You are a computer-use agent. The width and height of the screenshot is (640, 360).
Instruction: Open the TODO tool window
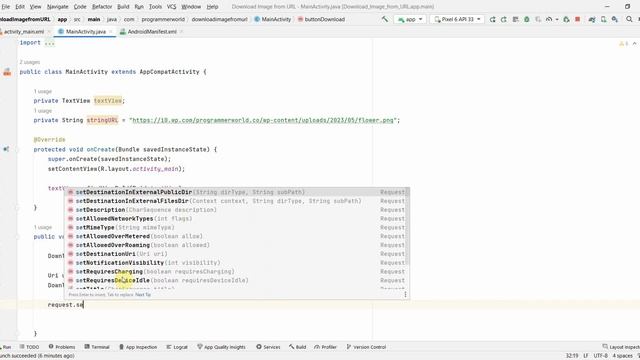coord(29,347)
